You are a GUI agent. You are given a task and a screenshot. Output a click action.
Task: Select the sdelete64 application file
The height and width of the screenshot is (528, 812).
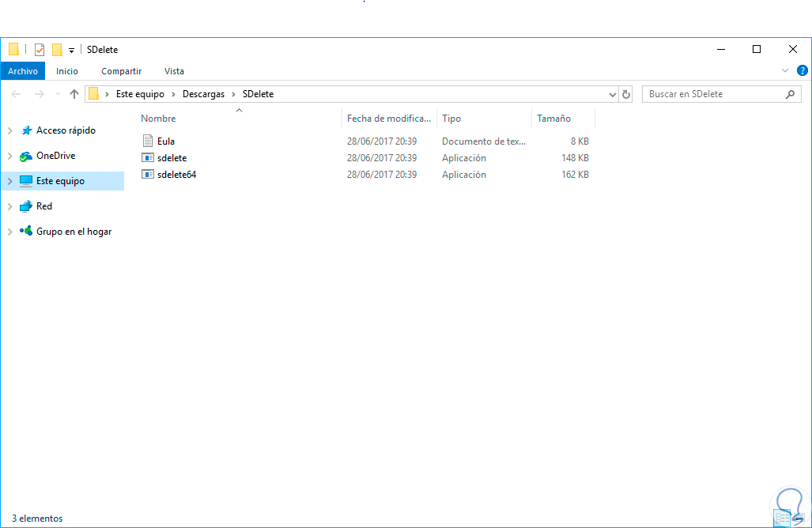(x=176, y=174)
